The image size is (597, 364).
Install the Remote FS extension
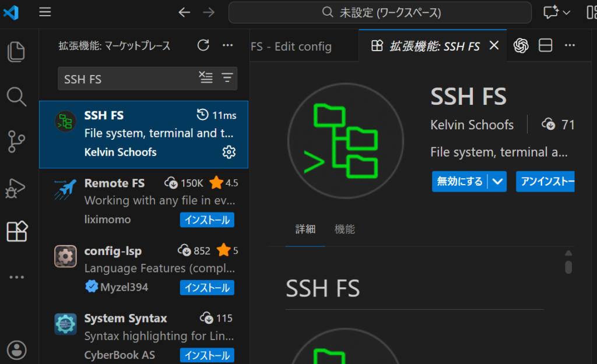pos(207,220)
